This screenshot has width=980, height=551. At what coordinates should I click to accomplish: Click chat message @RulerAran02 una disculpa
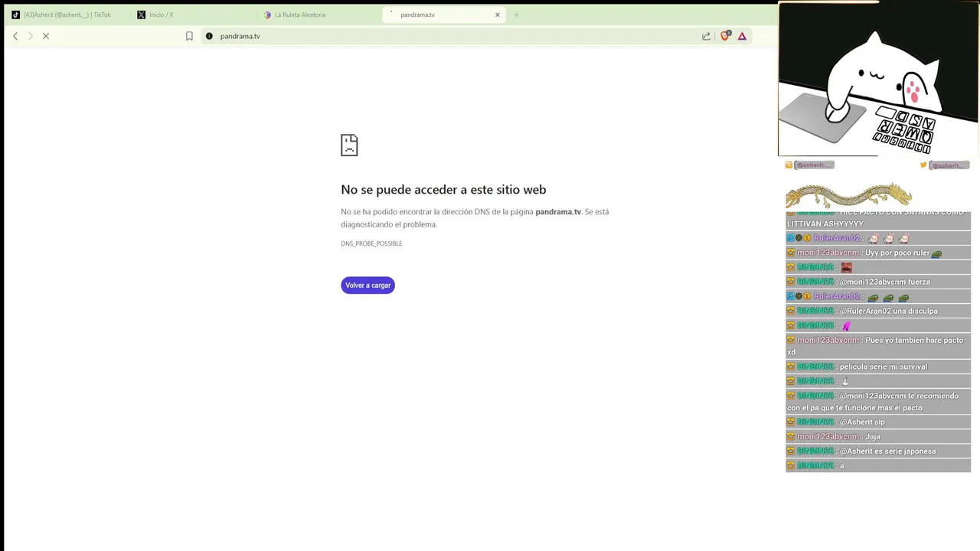tap(878, 311)
